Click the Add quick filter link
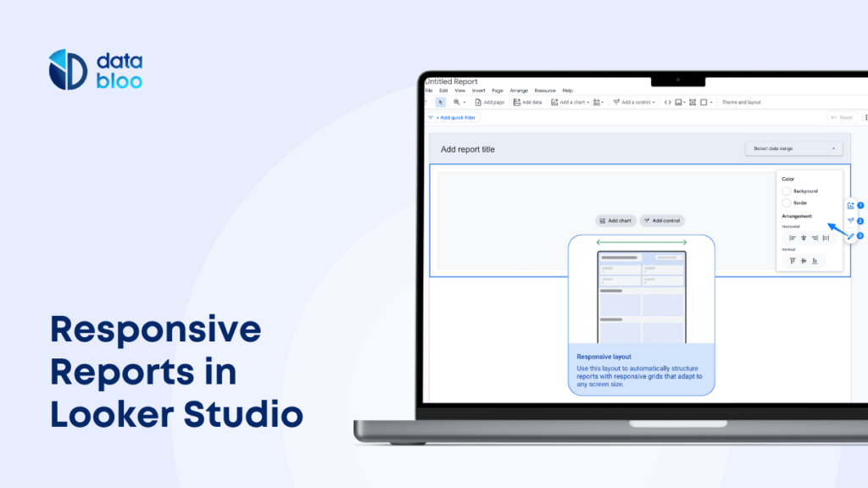This screenshot has height=488, width=868. pyautogui.click(x=454, y=118)
